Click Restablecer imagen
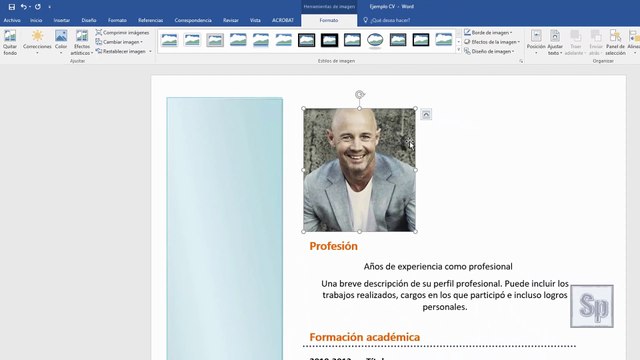The image size is (640, 360). 120,51
